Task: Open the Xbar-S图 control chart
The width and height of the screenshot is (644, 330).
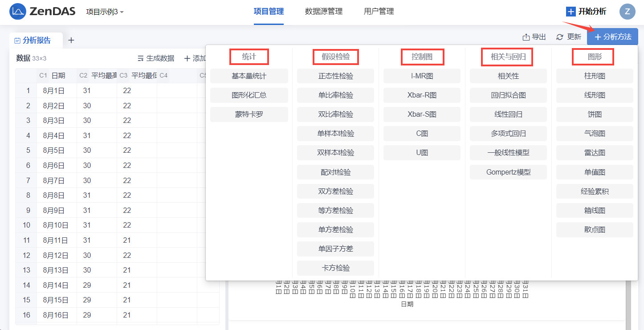Action: click(x=422, y=114)
